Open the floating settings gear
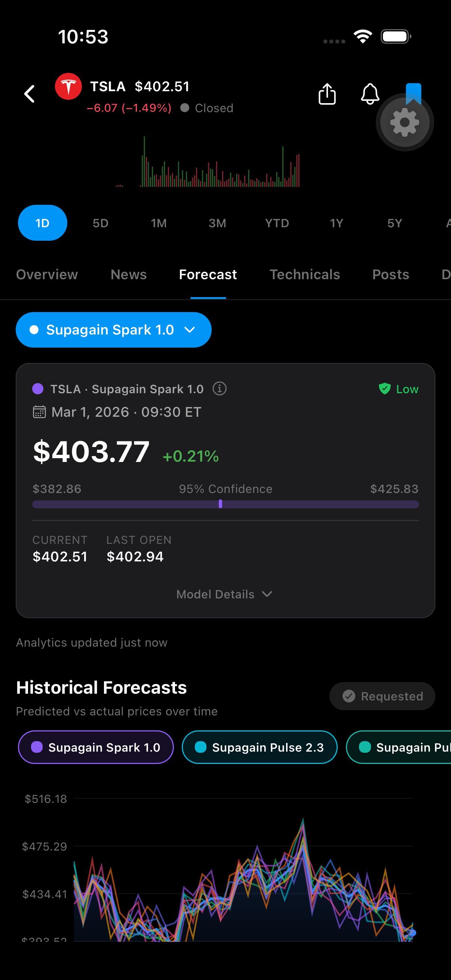The image size is (451, 980). point(405,123)
